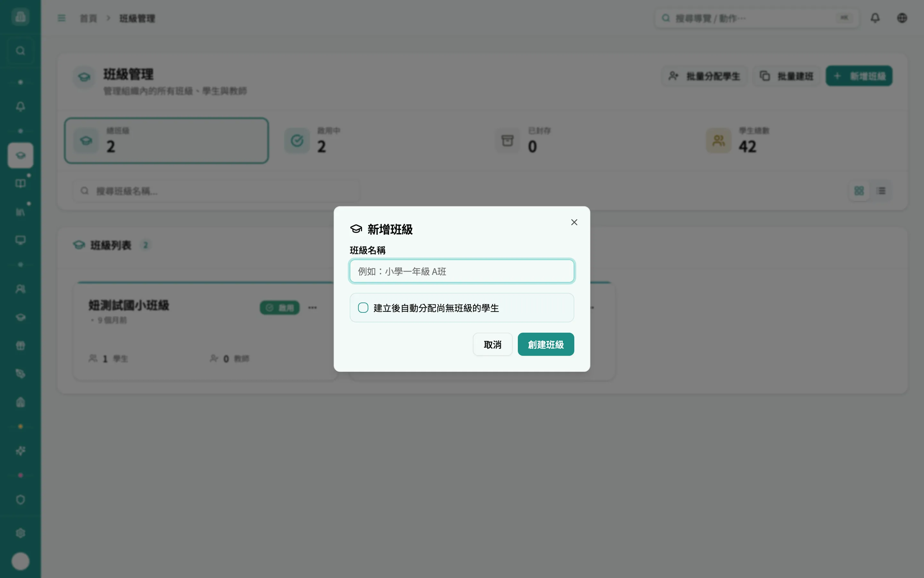Click the 啟用 status badge on 測試國小班級

[279, 308]
